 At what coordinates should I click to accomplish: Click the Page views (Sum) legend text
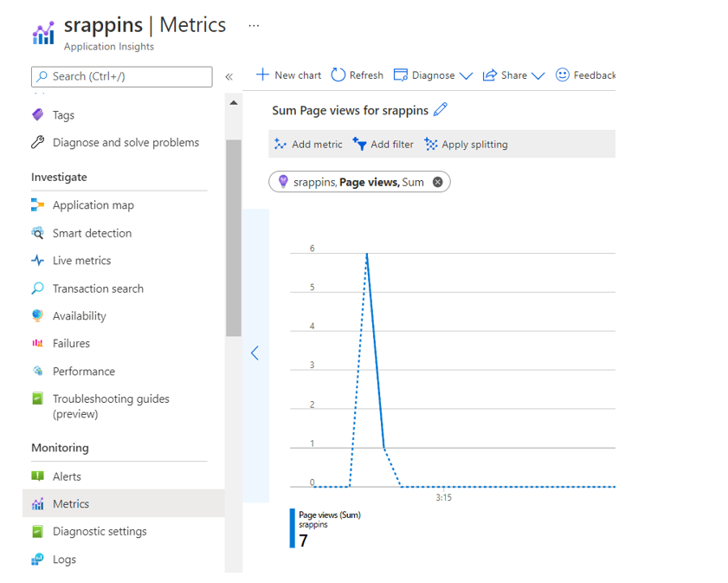point(330,515)
